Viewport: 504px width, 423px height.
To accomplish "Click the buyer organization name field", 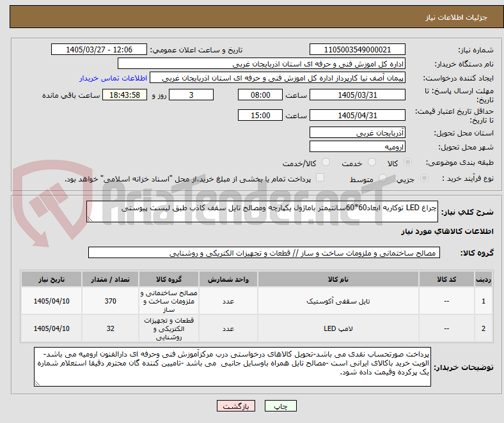I will click(262, 64).
